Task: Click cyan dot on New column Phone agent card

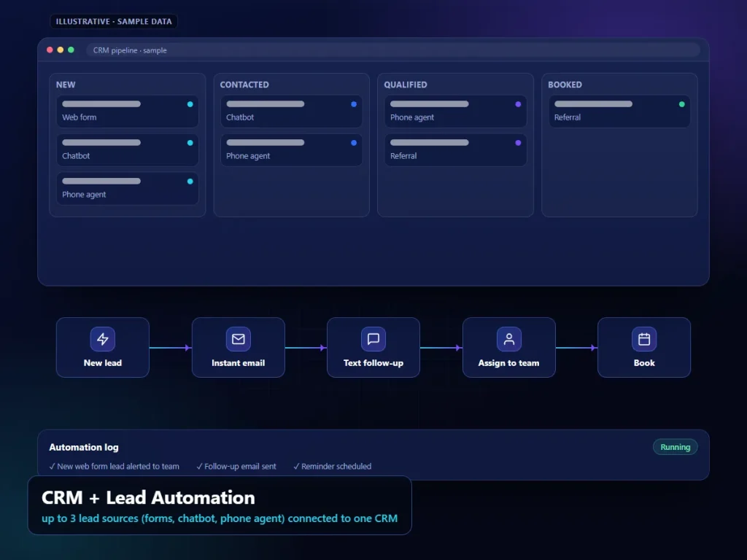Action: tap(190, 182)
